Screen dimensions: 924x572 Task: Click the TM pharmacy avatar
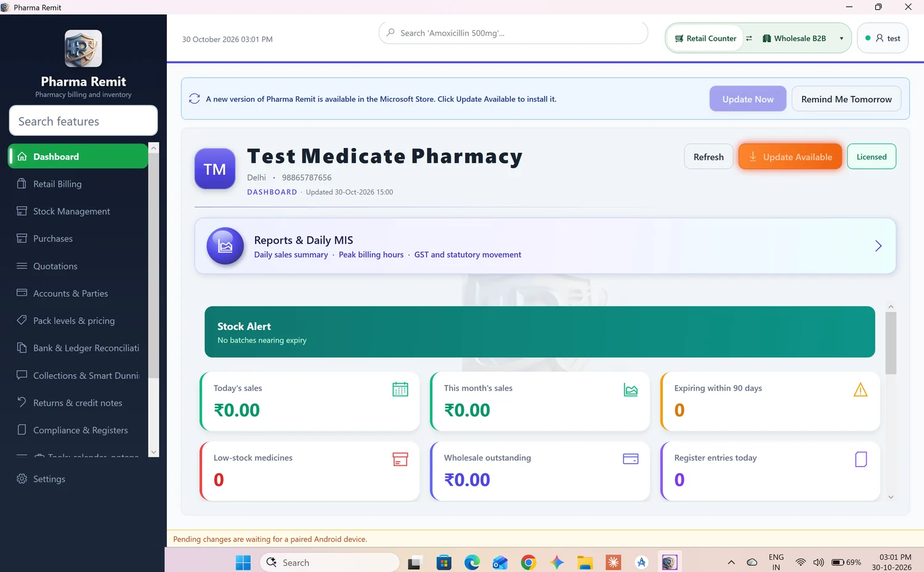[215, 169]
